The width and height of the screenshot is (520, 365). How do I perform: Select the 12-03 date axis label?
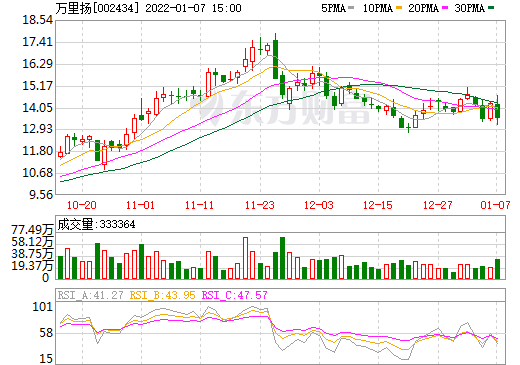coord(319,205)
